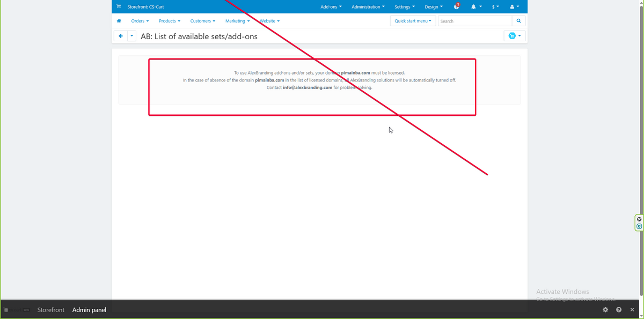This screenshot has width=644, height=319.
Task: Open the Add-ons menu
Action: coord(331,6)
